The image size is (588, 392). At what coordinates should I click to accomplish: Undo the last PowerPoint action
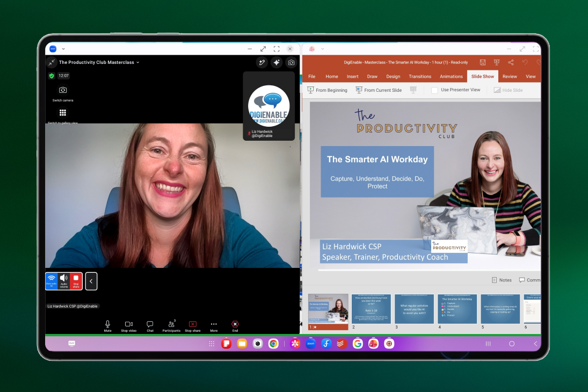click(525, 62)
